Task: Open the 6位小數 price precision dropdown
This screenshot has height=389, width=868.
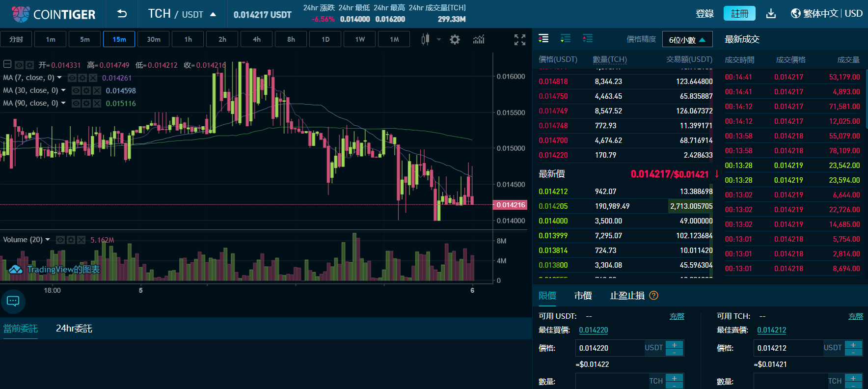Action: 687,39
